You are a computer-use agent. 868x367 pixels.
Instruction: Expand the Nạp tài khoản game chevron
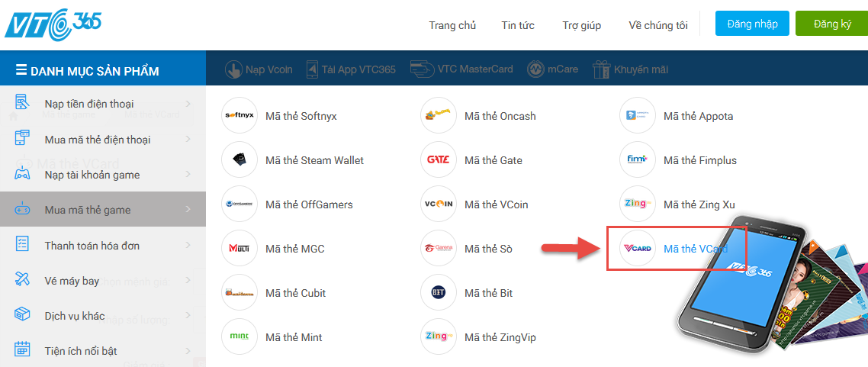click(x=188, y=175)
